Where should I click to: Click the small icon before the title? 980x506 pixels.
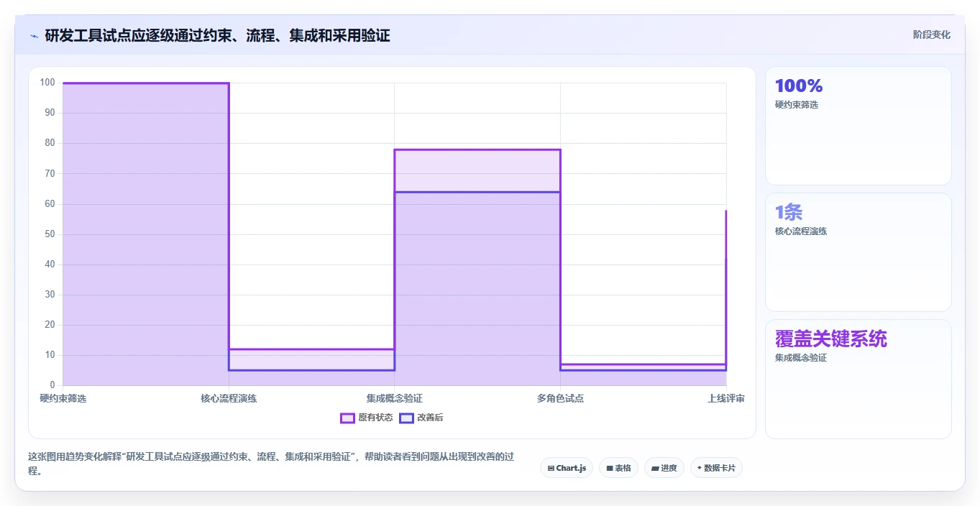point(34,36)
